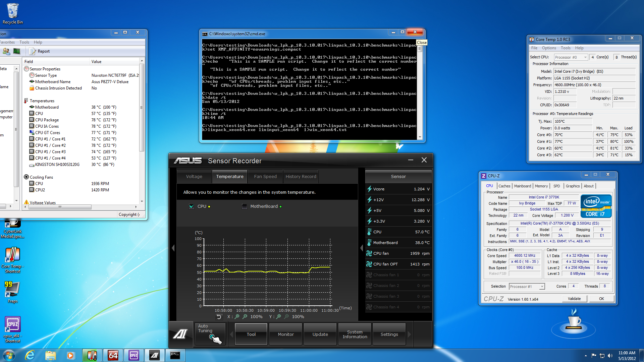644x362 pixels.
Task: Open the SPD tab in CPU-Z
Action: point(557,186)
